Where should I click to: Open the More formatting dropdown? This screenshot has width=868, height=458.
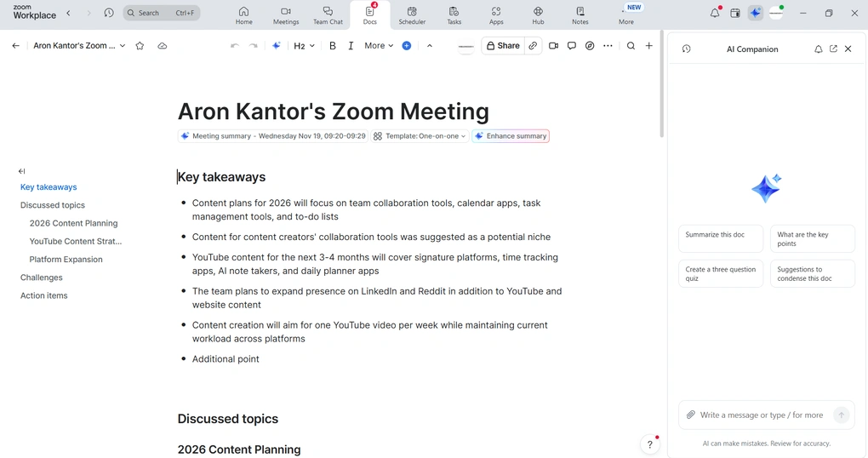[x=379, y=46]
